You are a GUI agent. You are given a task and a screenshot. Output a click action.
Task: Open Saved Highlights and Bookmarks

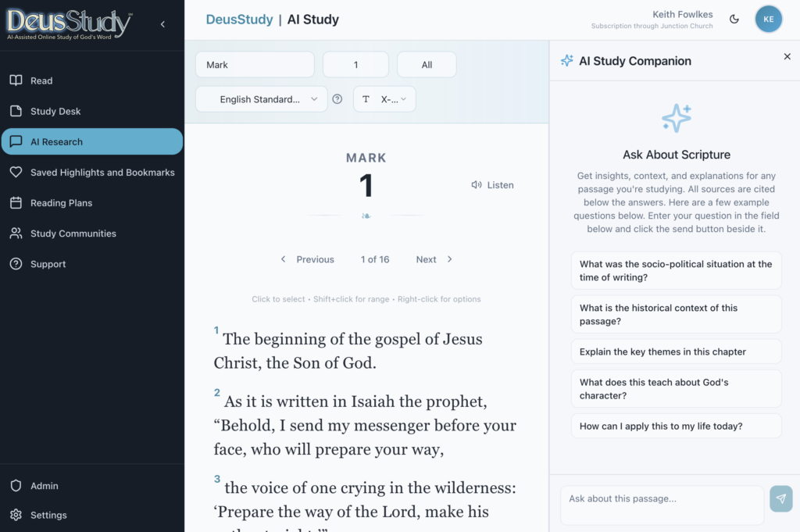click(x=102, y=172)
